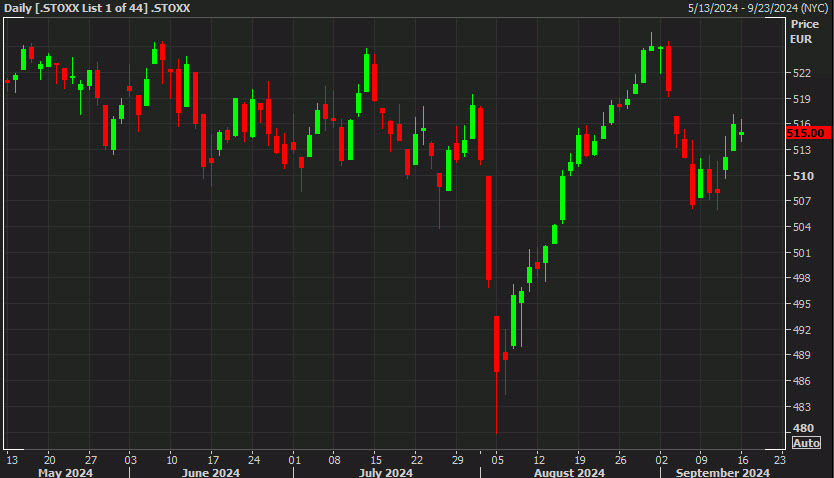
Task: Select the tall green mid-August rally candle
Action: (x=562, y=198)
